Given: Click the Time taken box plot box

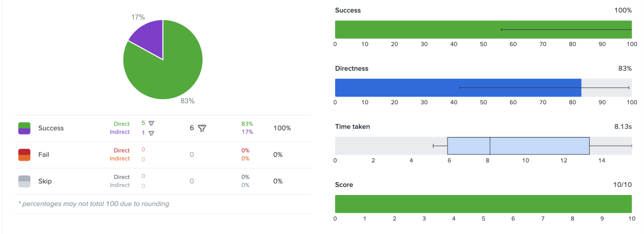Looking at the screenshot, I should (518, 146).
